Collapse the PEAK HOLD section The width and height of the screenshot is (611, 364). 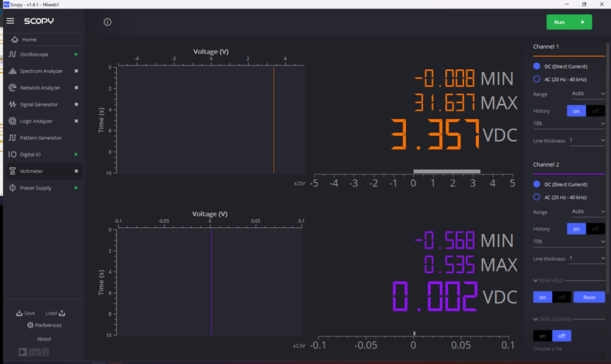(x=535, y=280)
